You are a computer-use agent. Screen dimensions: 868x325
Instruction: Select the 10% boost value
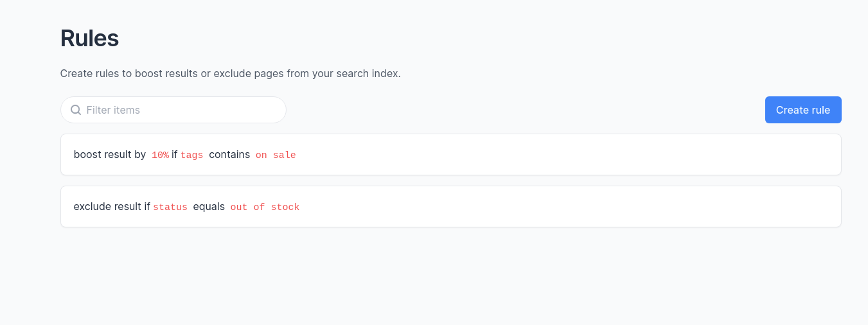coord(160,155)
